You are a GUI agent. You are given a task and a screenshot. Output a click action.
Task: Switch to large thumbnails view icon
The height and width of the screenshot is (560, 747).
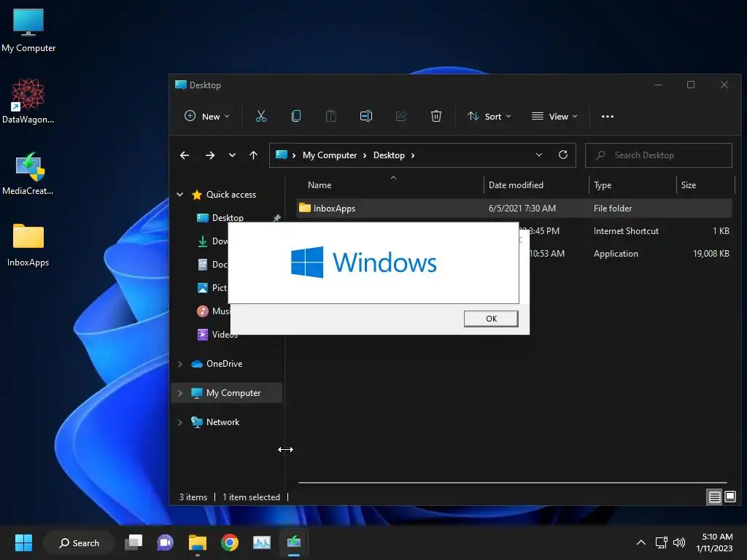[729, 497]
